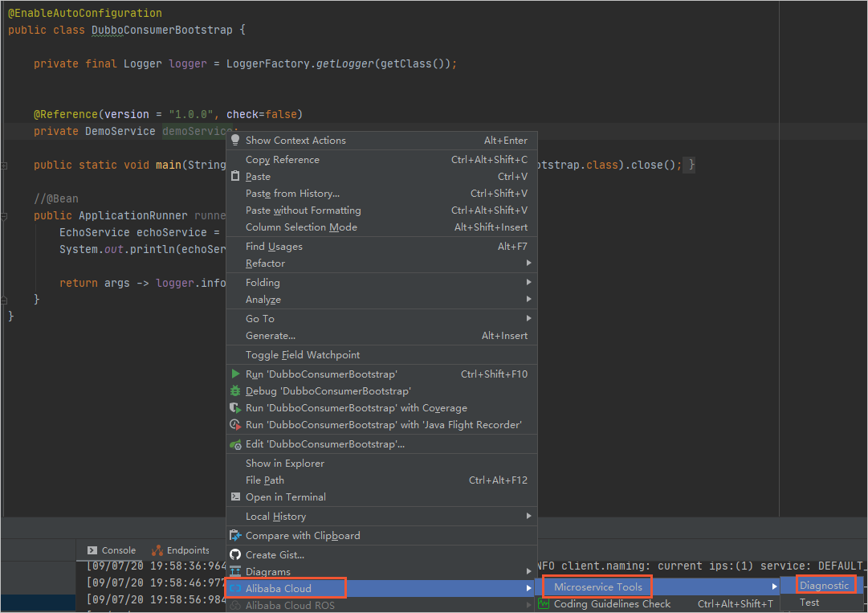Click the Console tab icon
868x613 pixels.
92,550
